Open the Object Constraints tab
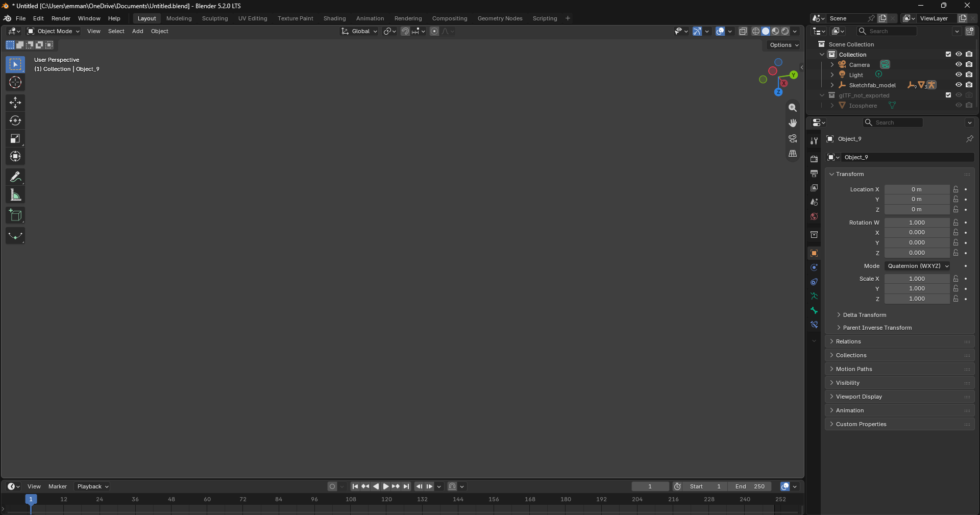The image size is (980, 515). click(x=814, y=282)
